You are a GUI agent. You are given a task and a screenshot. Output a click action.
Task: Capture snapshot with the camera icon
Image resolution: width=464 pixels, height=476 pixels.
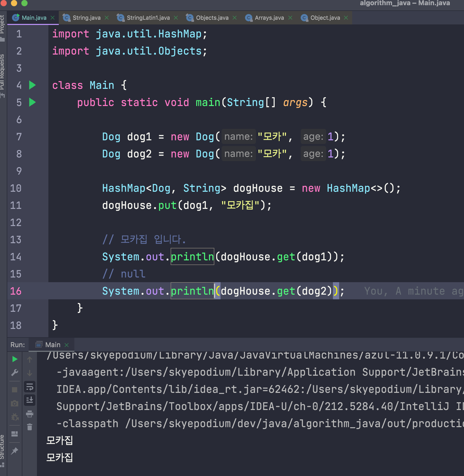(x=15, y=403)
